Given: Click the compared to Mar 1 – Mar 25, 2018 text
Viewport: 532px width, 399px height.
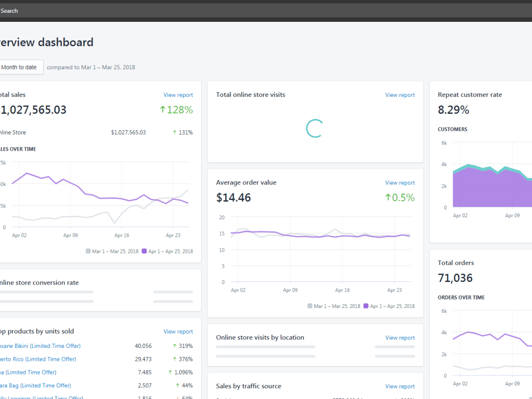Looking at the screenshot, I should [91, 67].
